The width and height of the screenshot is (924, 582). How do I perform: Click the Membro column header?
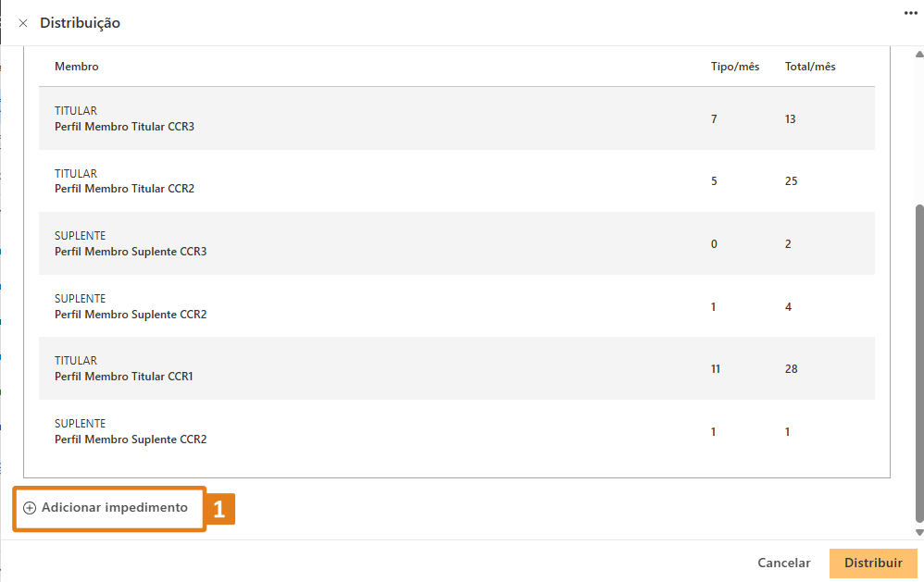point(77,67)
